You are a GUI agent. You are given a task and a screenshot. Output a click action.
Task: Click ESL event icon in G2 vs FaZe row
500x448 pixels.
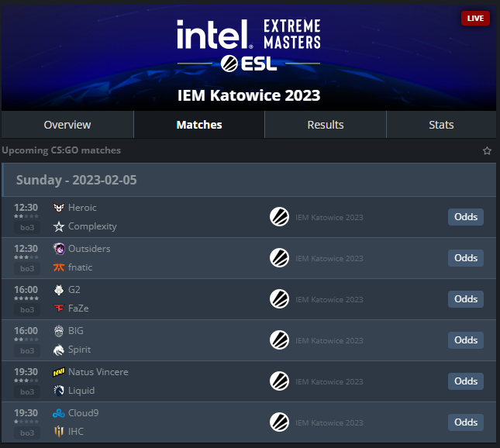click(x=279, y=299)
